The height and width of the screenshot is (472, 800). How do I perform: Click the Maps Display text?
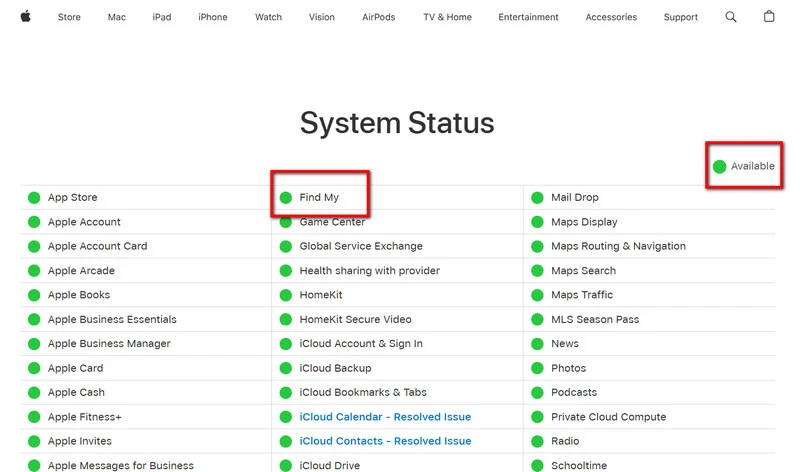point(584,222)
